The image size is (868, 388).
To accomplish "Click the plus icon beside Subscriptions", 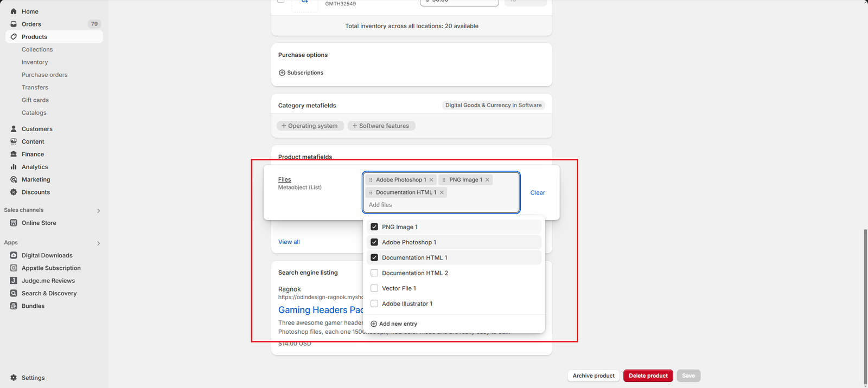I will click(x=282, y=73).
